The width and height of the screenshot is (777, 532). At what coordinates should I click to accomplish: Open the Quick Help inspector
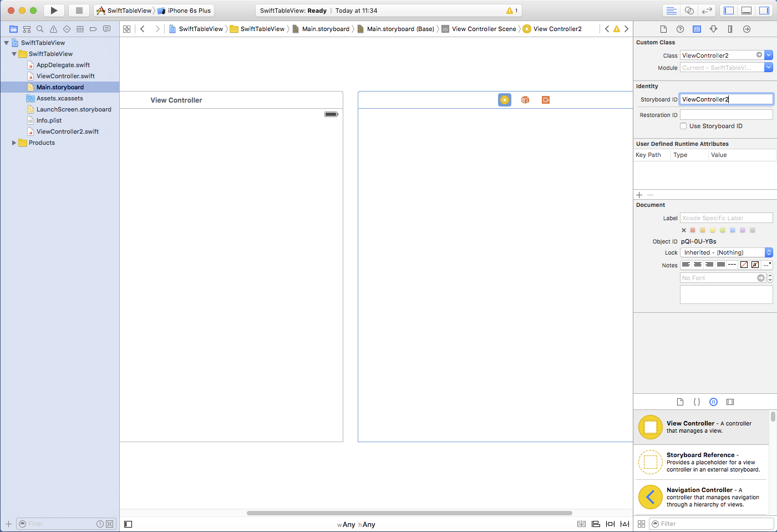coord(680,29)
